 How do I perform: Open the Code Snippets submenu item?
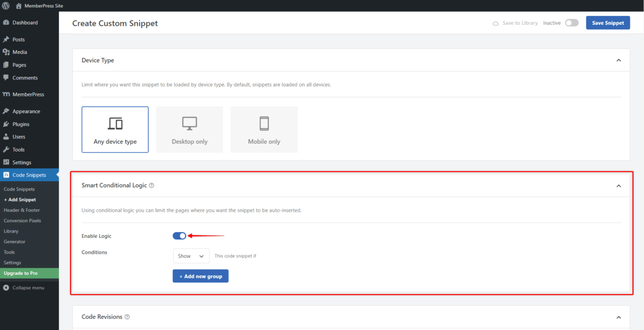point(19,189)
